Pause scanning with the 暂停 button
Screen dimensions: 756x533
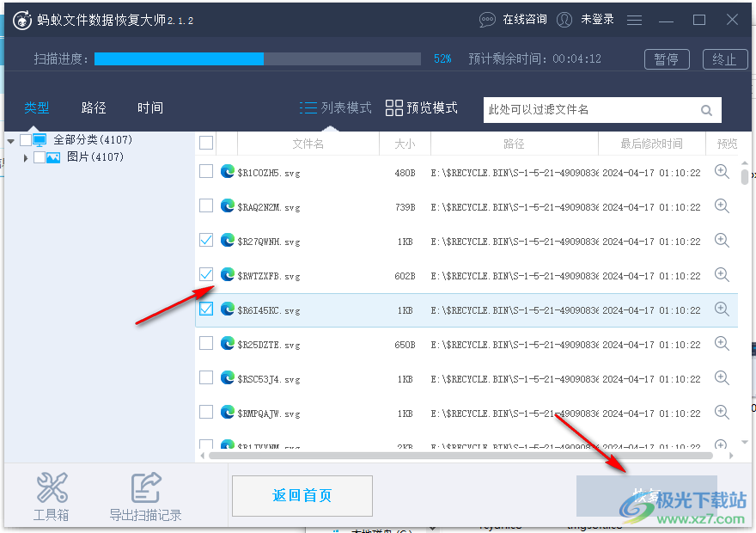pos(667,58)
